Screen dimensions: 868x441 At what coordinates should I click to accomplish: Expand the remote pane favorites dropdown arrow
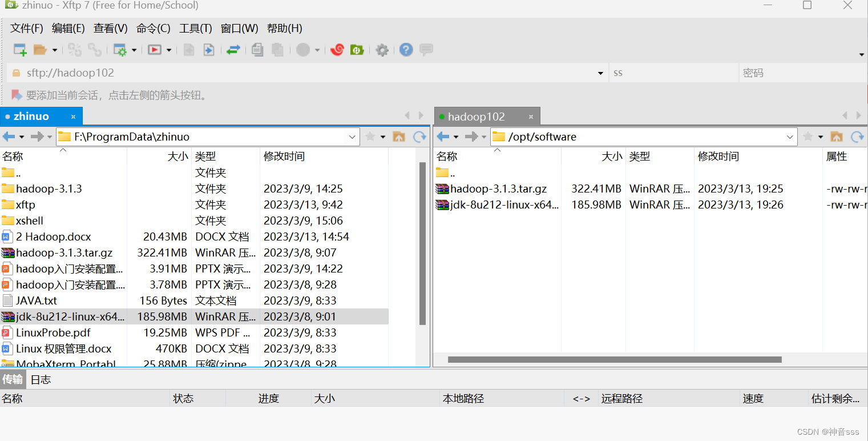coord(821,137)
